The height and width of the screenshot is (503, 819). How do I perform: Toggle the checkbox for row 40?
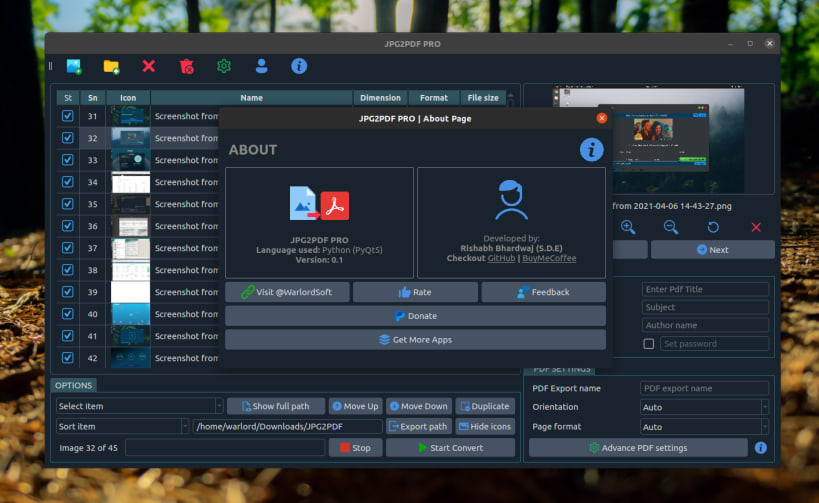pyautogui.click(x=67, y=313)
